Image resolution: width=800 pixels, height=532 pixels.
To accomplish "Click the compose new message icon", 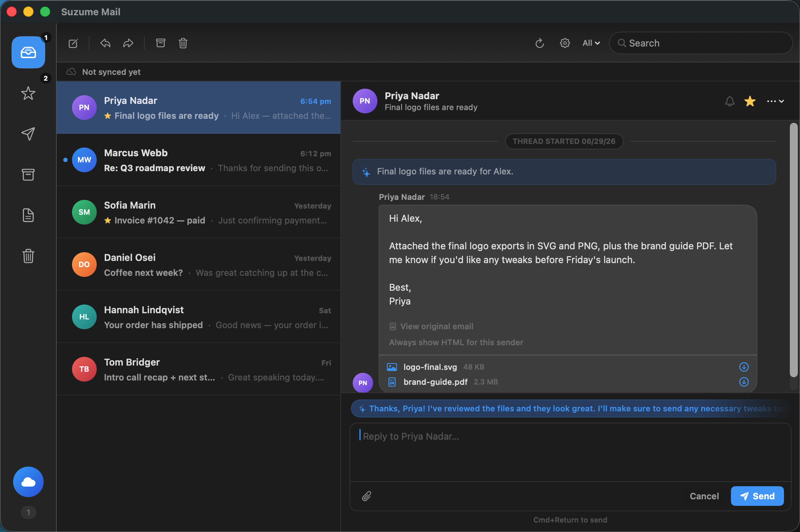I will coord(73,43).
